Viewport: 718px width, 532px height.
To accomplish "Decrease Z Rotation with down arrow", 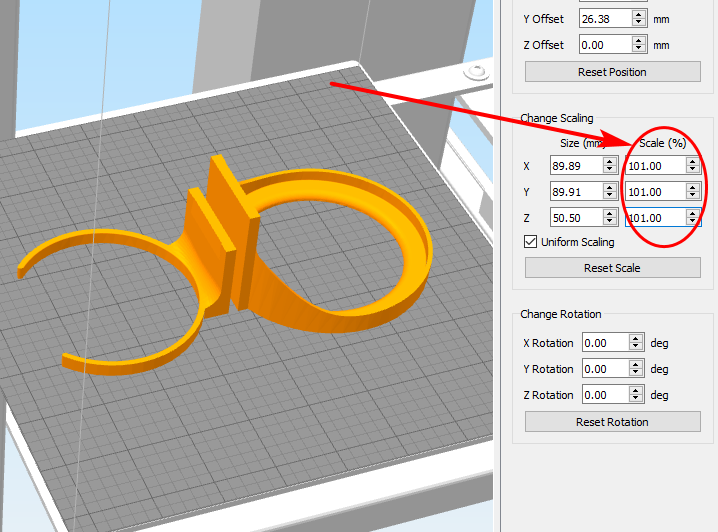I will pyautogui.click(x=636, y=399).
